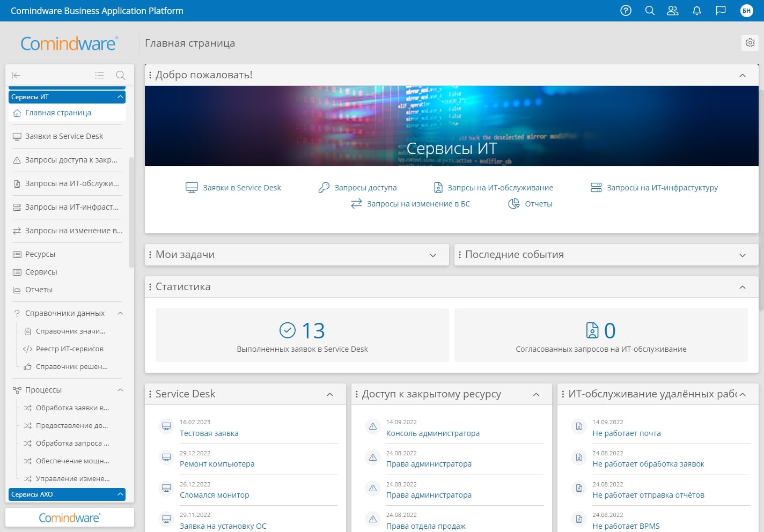Click monitor icon next to Ремонт компьютера

pyautogui.click(x=166, y=457)
